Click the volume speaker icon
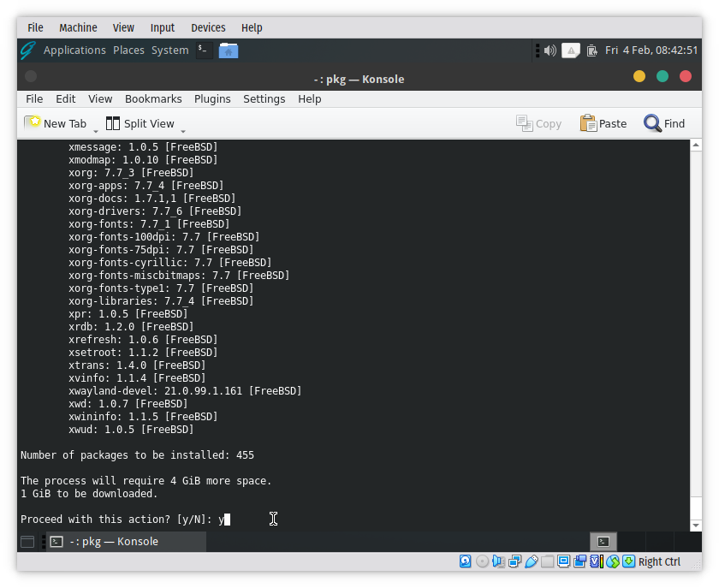 click(x=550, y=50)
